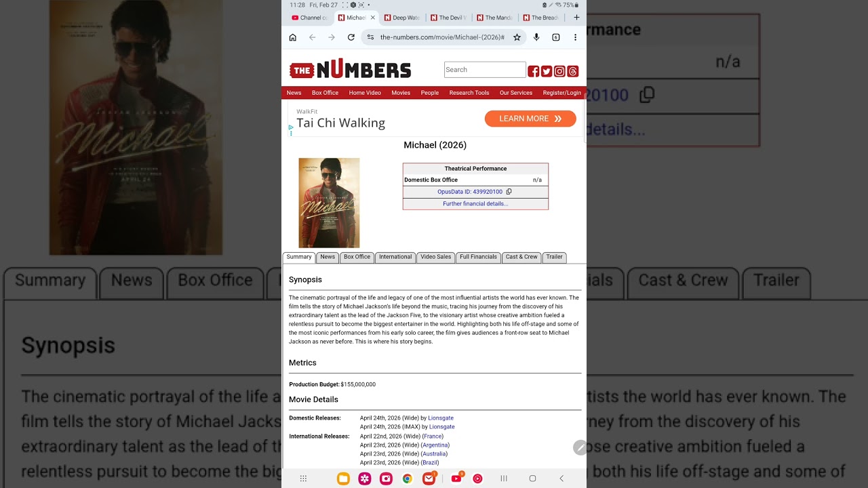Viewport: 868px width, 488px height.
Task: Select the International movie tab
Action: 395,258
